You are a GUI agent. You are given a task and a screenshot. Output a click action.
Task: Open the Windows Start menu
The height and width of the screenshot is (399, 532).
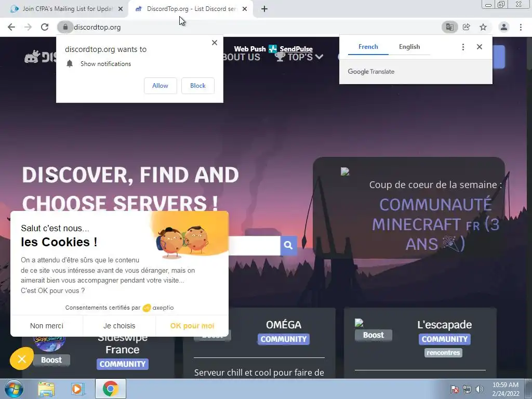tap(14, 389)
